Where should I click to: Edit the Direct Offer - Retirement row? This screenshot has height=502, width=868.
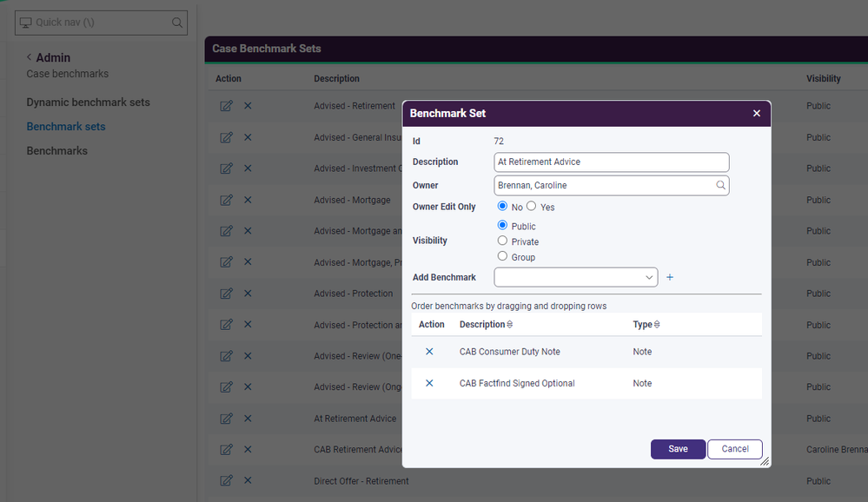tap(226, 480)
